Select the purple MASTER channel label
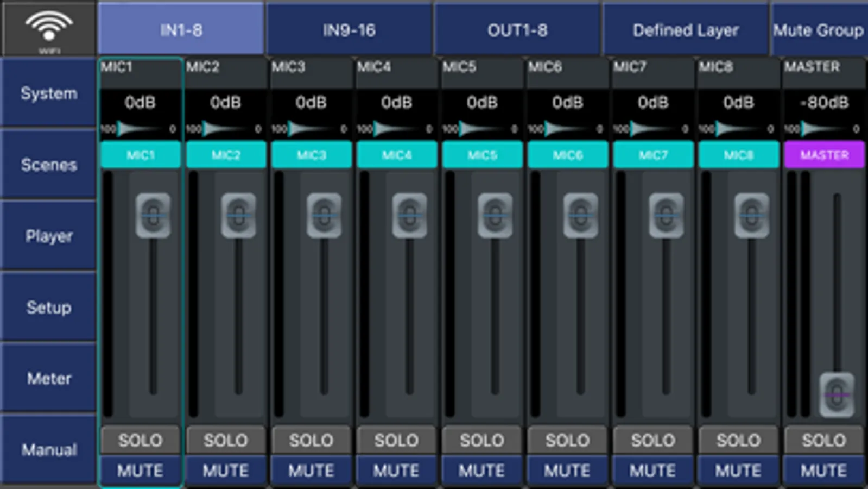The height and width of the screenshot is (489, 868). pyautogui.click(x=824, y=155)
